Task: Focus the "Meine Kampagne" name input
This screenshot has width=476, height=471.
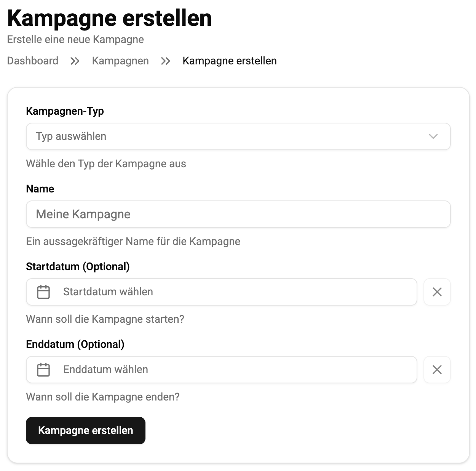Action: pyautogui.click(x=238, y=214)
